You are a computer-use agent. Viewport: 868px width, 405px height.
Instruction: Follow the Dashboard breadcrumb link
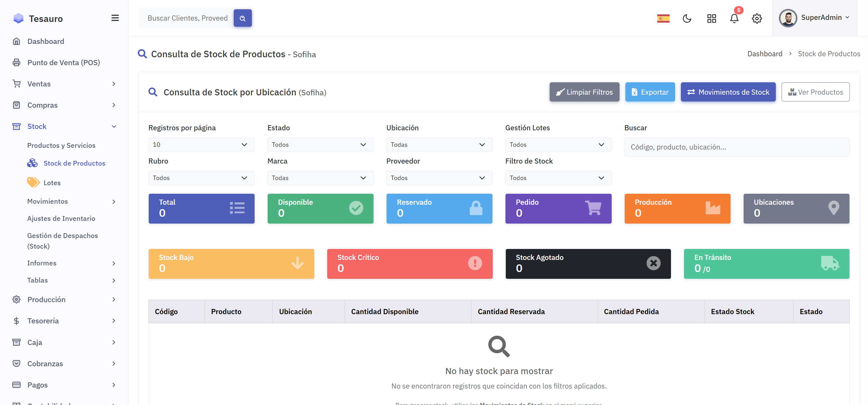(x=765, y=54)
